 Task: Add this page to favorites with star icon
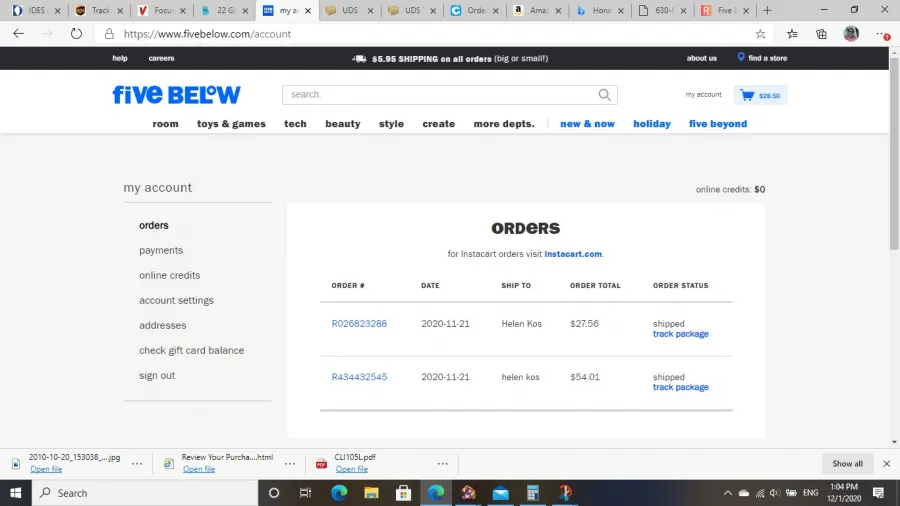(760, 33)
